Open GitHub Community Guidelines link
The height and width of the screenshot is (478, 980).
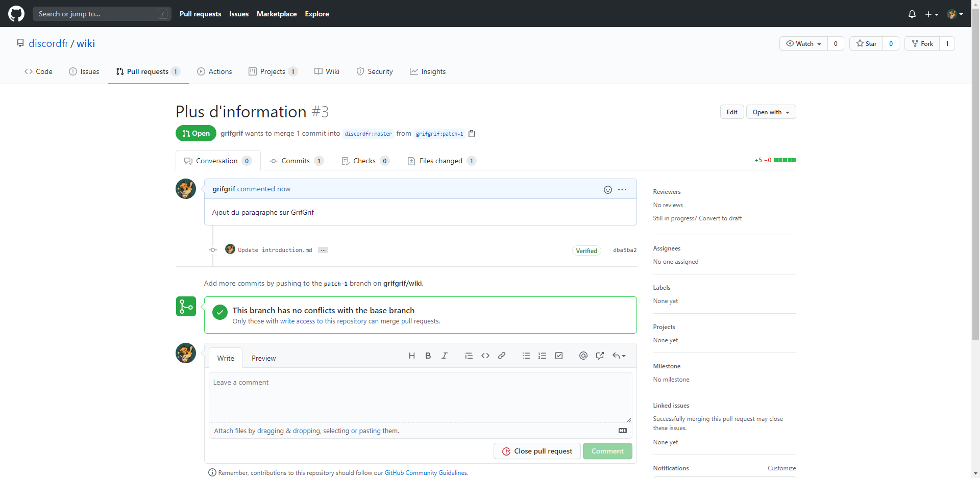[x=426, y=473]
